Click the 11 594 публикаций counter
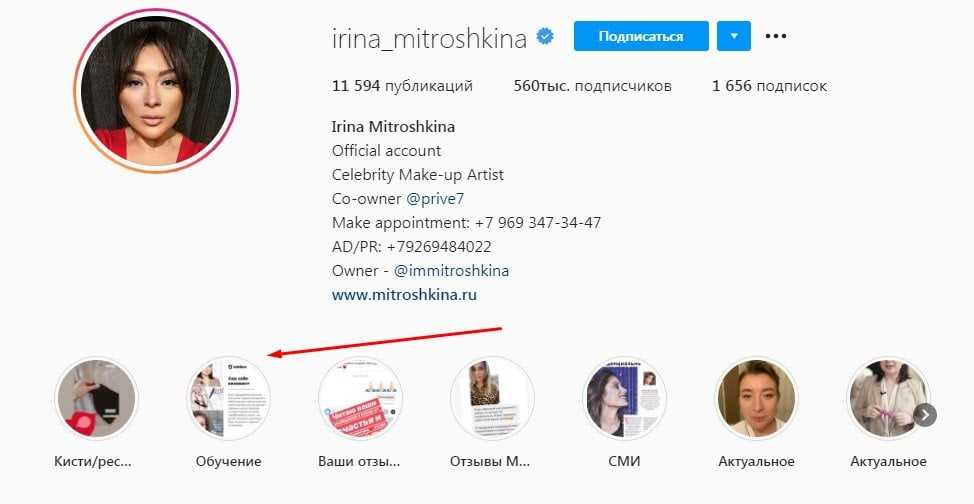This screenshot has height=504, width=974. pos(402,86)
